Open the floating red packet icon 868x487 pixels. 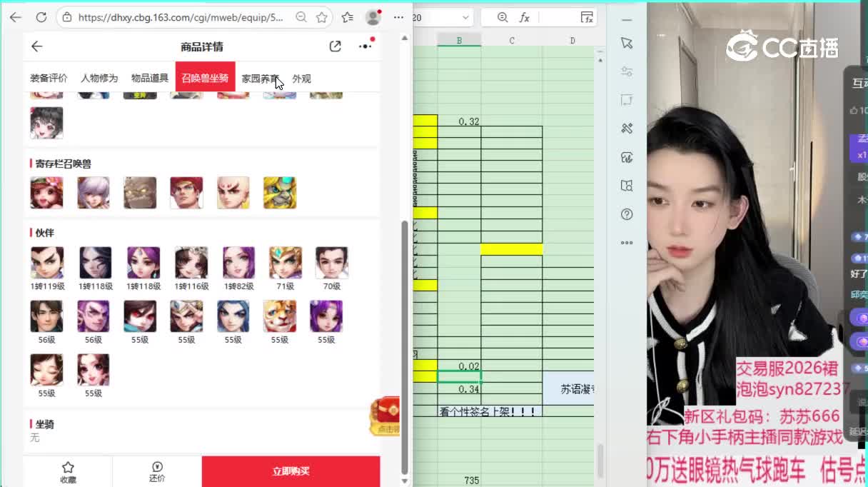click(385, 416)
